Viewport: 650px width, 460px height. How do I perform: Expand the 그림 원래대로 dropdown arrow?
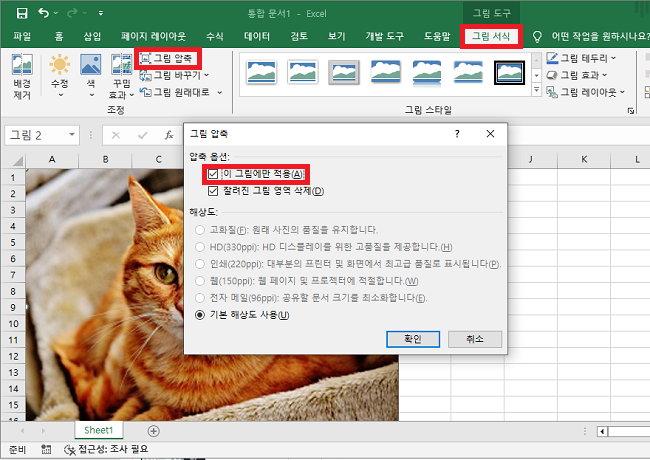pyautogui.click(x=220, y=92)
